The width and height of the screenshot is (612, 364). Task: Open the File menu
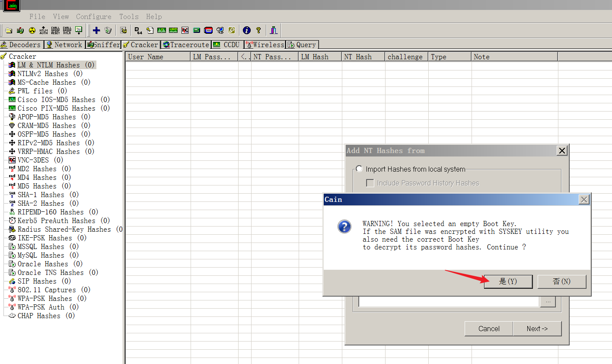pyautogui.click(x=37, y=16)
